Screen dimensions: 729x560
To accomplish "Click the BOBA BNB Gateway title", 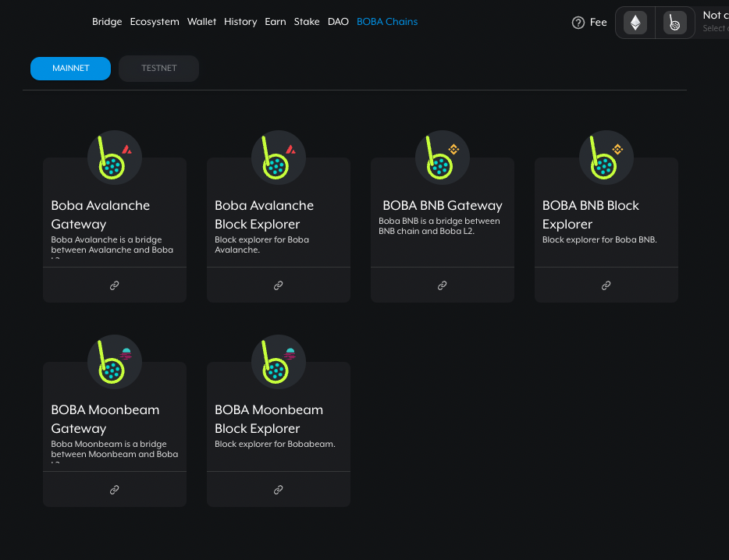I will tap(442, 205).
